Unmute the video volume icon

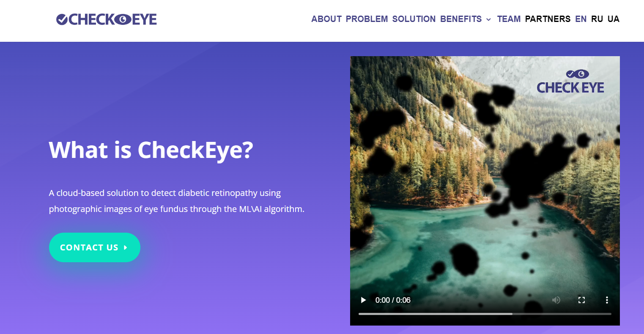tap(556, 300)
